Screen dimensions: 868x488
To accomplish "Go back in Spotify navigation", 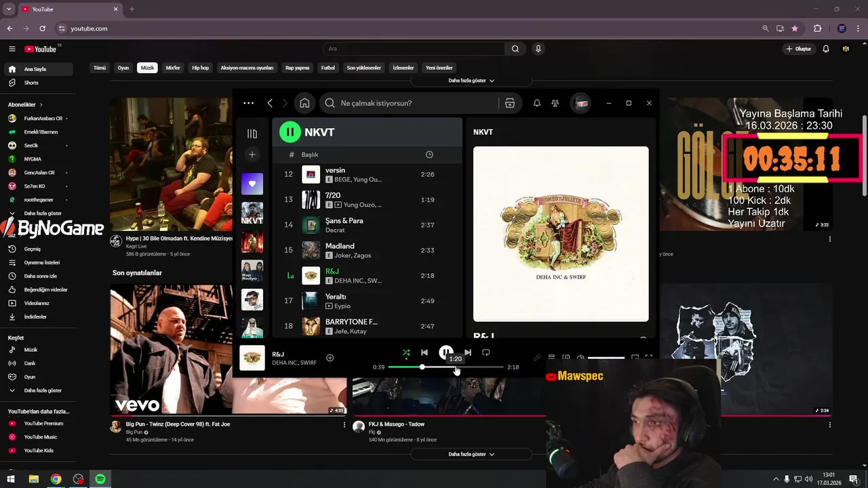I will point(270,103).
